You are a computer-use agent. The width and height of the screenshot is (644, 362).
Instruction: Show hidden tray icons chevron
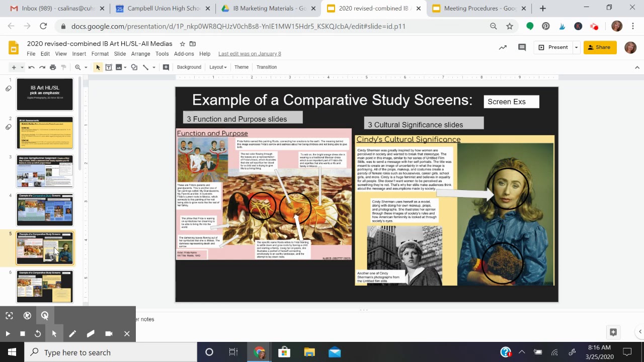pos(522,352)
